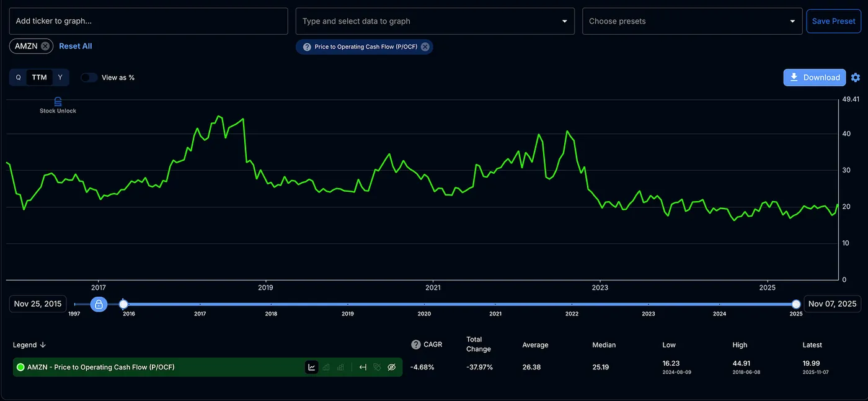Click the Average value 26.38
The image size is (868, 401).
pyautogui.click(x=531, y=367)
